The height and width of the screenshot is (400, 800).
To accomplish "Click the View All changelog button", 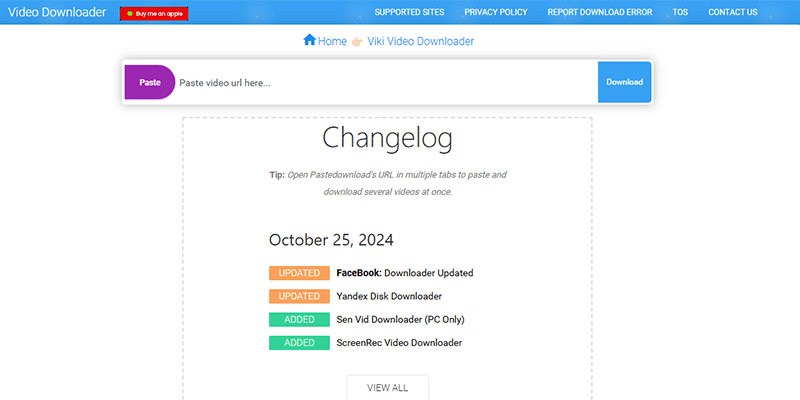I will tap(387, 387).
